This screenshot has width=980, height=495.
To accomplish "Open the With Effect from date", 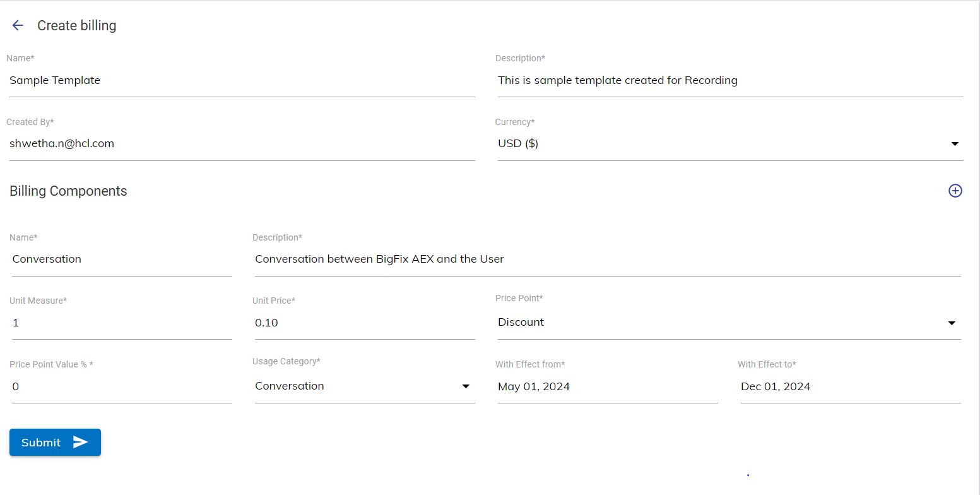I will coord(607,387).
